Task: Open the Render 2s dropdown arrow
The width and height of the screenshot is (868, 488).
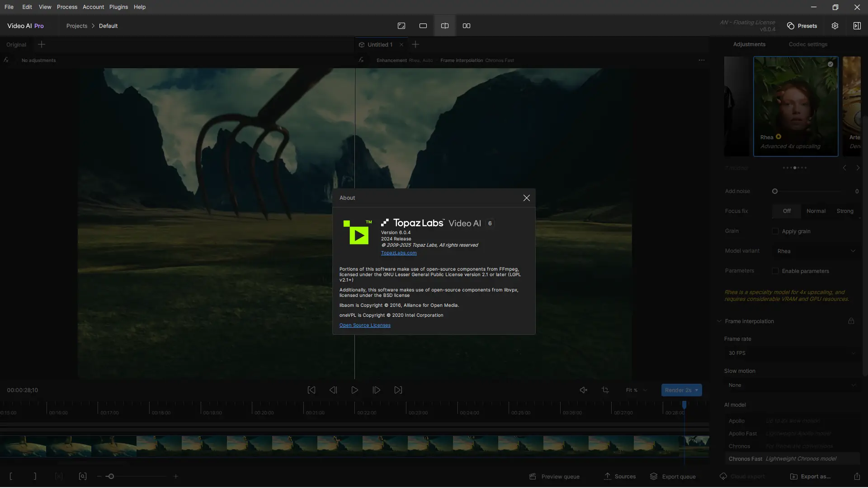Action: 697,390
